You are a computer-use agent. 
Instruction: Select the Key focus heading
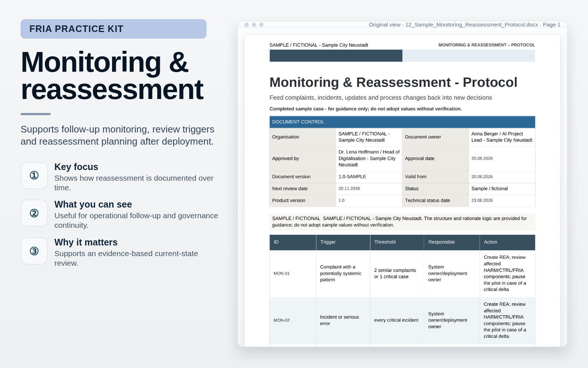[76, 167]
